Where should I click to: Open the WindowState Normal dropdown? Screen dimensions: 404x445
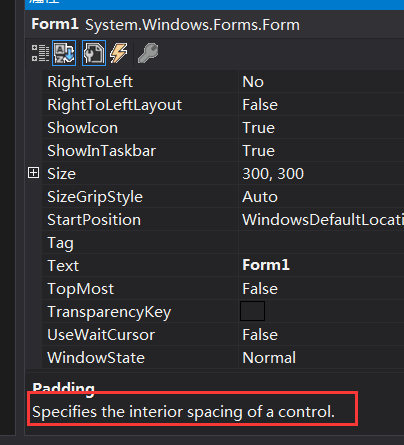point(321,358)
